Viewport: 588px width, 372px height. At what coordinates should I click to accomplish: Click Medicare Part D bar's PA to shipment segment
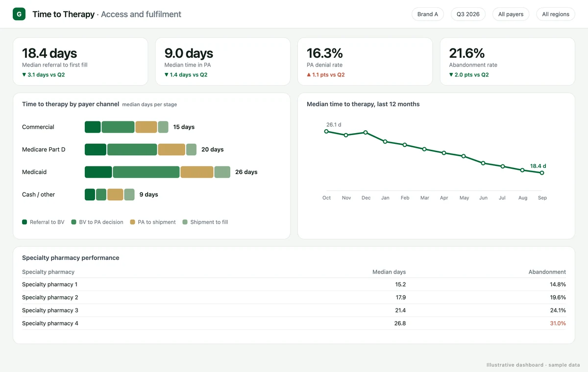171,149
